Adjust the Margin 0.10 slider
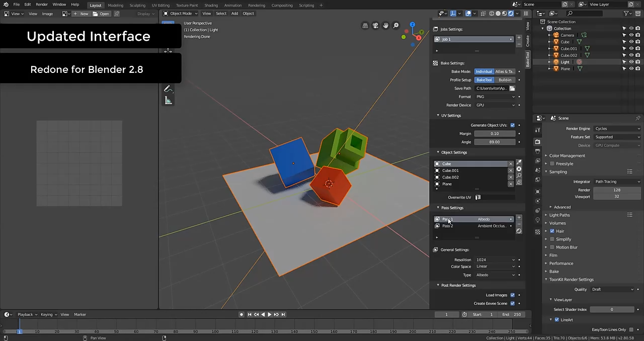Screen dimensions: 644x341 pos(495,133)
